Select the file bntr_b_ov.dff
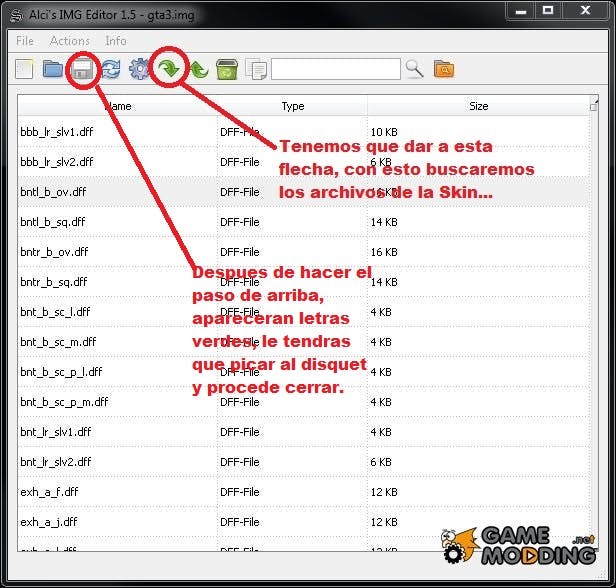The height and width of the screenshot is (588, 616). (x=54, y=252)
